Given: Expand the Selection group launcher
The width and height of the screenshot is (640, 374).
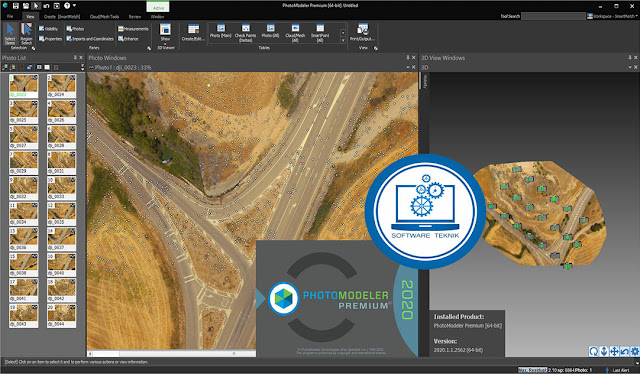Looking at the screenshot, I should coord(33,48).
